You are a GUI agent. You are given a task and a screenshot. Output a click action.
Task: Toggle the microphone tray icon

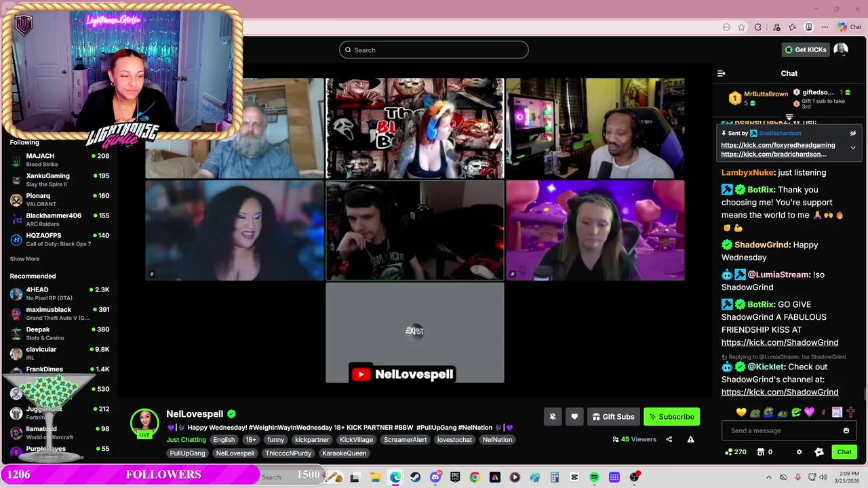pyautogui.click(x=797, y=477)
